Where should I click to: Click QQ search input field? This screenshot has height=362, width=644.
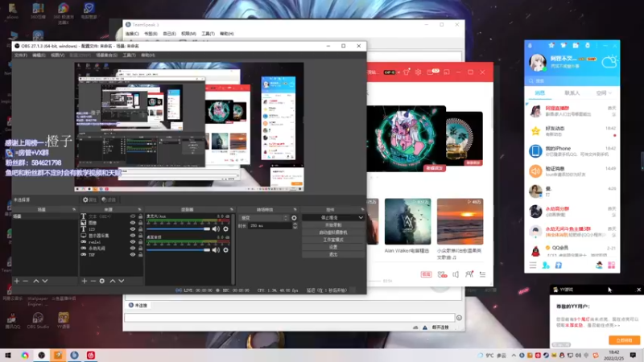[572, 81]
